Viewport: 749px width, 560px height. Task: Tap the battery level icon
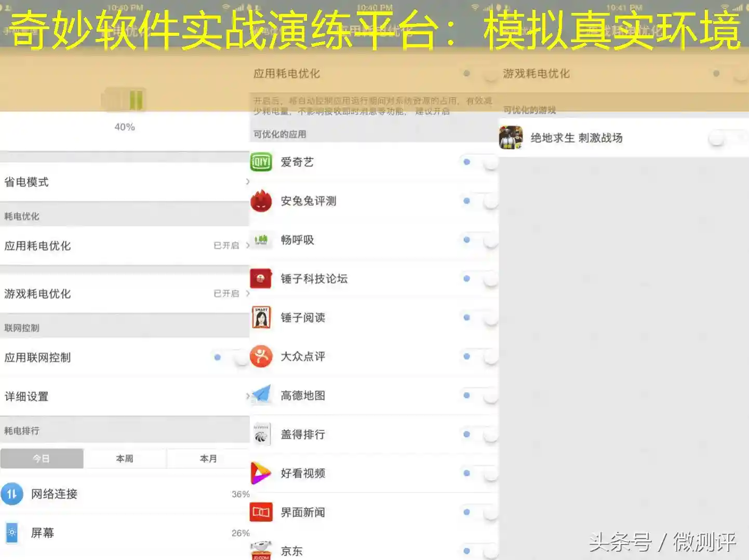click(125, 100)
